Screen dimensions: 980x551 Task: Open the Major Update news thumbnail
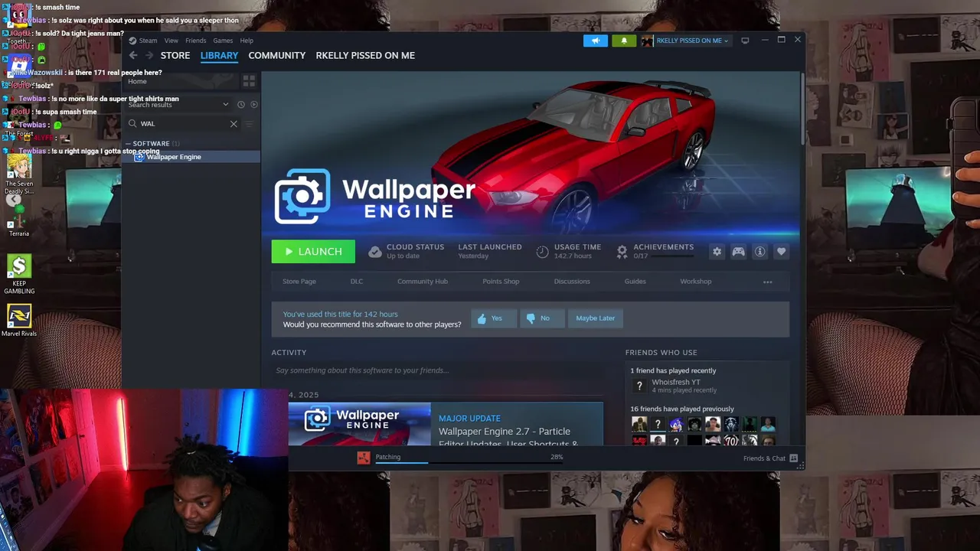coord(360,424)
